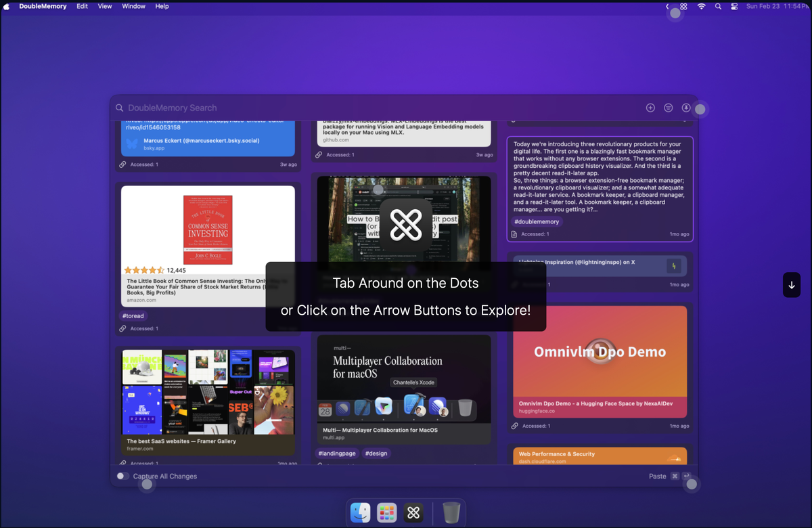The width and height of the screenshot is (812, 528).
Task: Open the Web Performance & Security card
Action: pos(600,457)
